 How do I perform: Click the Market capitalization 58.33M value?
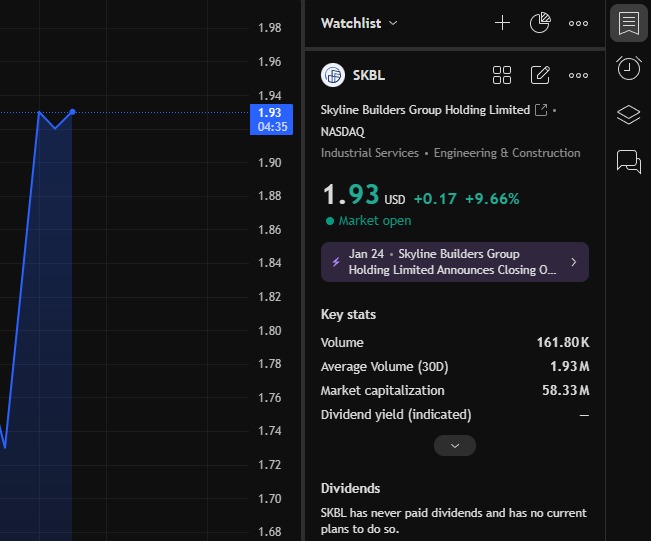click(x=565, y=390)
